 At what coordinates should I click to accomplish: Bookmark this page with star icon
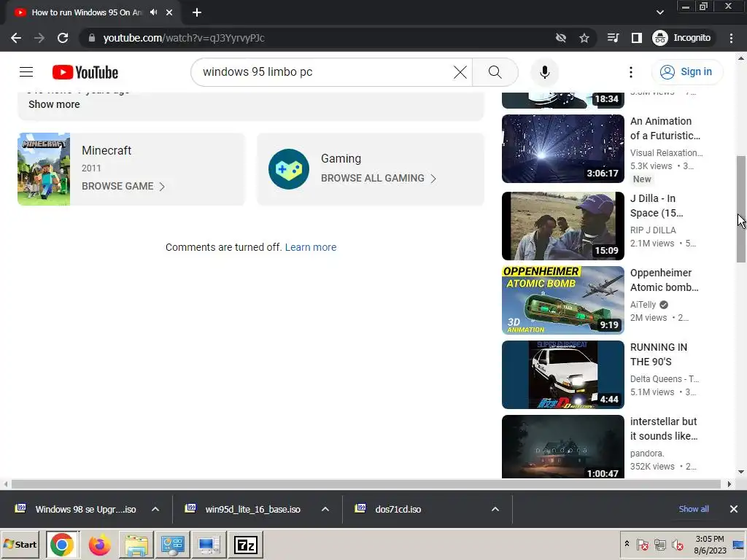[584, 38]
